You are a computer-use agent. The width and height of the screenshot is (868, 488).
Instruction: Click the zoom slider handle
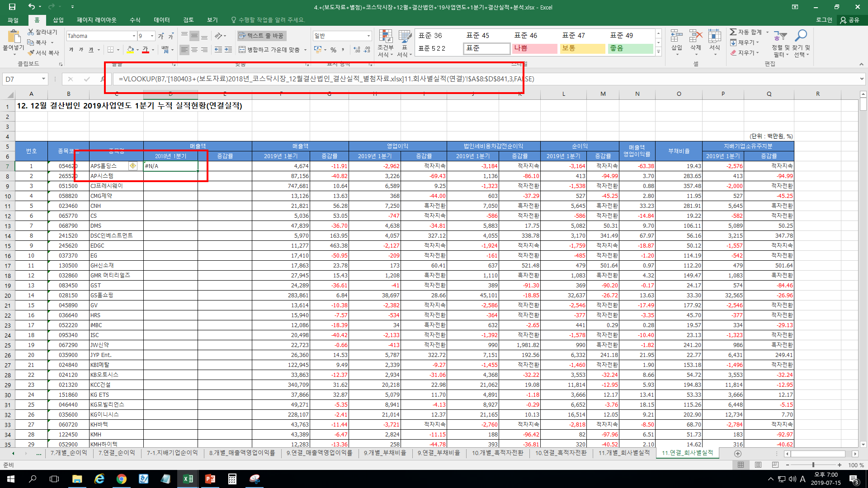click(813, 465)
